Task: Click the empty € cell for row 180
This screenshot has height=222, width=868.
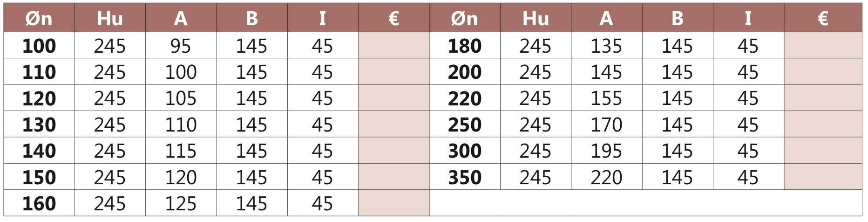Action: click(x=823, y=46)
